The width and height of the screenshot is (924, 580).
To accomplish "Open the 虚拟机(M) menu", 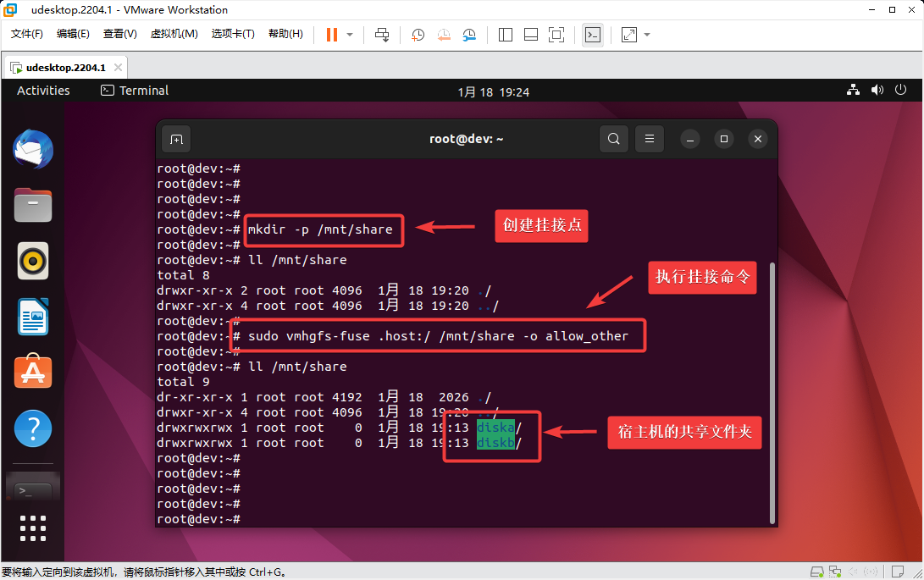I will (174, 34).
